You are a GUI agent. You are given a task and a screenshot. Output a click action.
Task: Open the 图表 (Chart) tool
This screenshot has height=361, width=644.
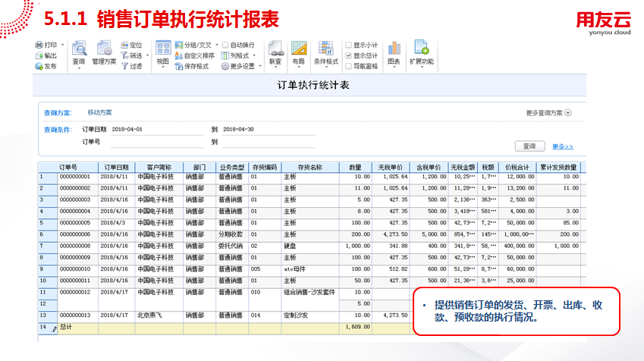(x=394, y=50)
